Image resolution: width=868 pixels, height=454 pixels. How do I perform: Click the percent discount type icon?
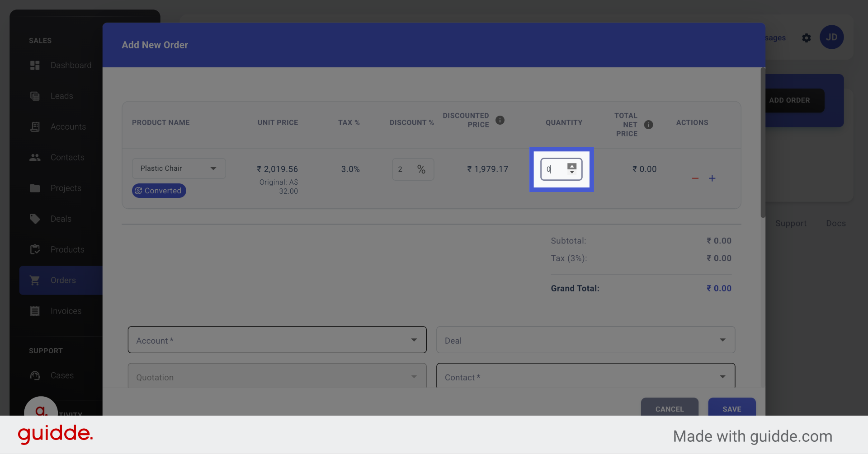tap(421, 169)
